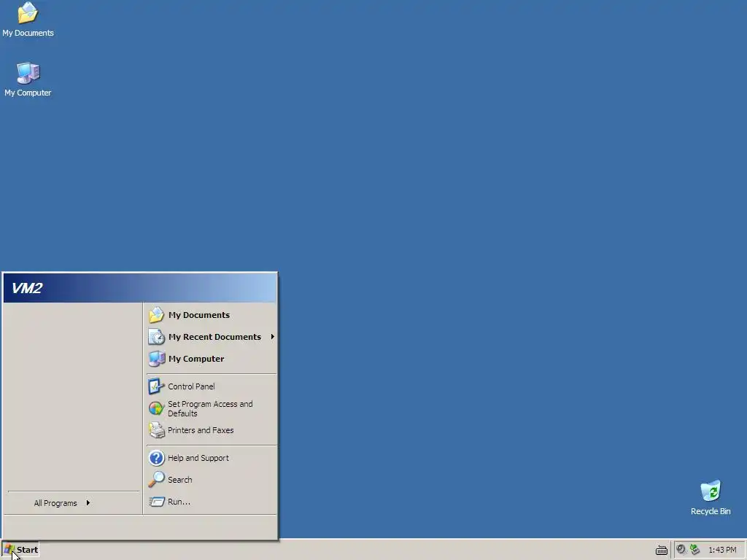Open the Run... dialog entry

[x=211, y=502]
